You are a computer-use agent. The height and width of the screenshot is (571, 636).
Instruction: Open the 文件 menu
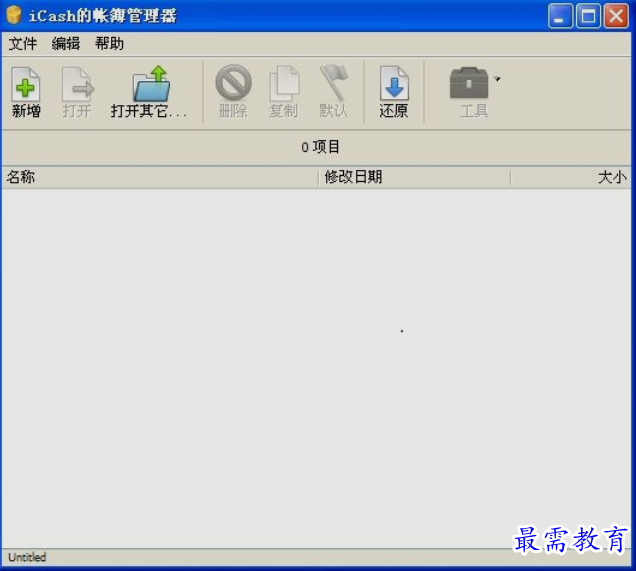[x=23, y=43]
